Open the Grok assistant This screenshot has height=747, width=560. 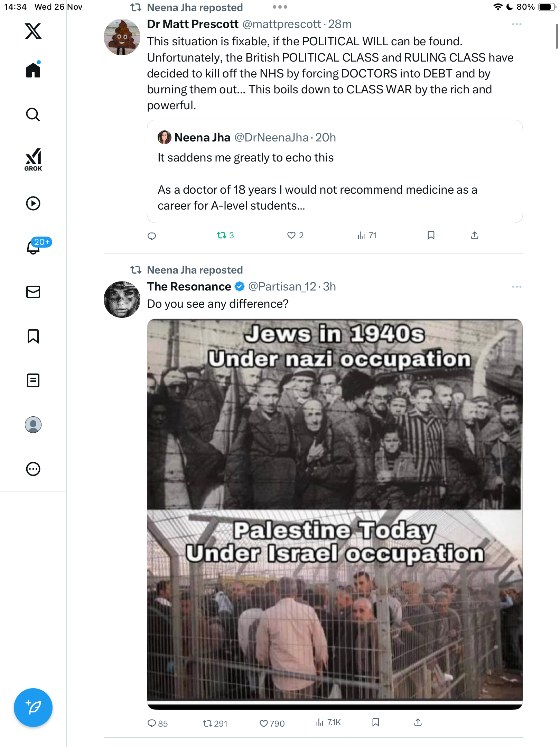33,159
